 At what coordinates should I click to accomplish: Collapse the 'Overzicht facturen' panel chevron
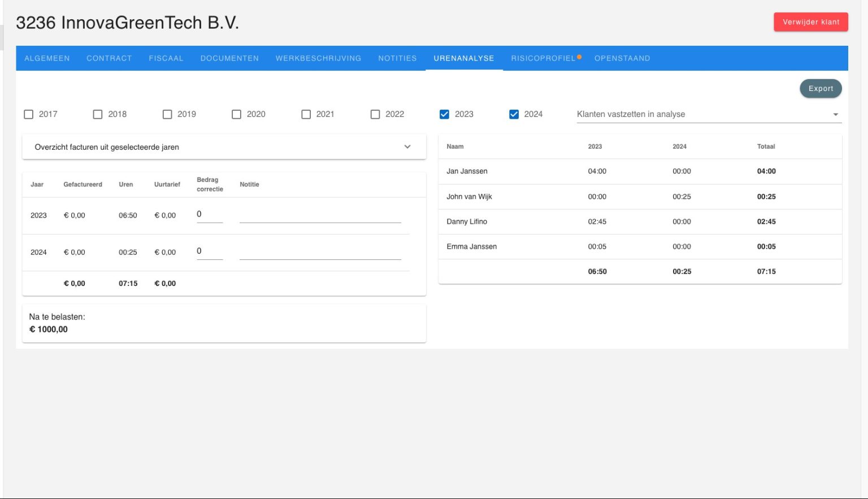tap(407, 147)
